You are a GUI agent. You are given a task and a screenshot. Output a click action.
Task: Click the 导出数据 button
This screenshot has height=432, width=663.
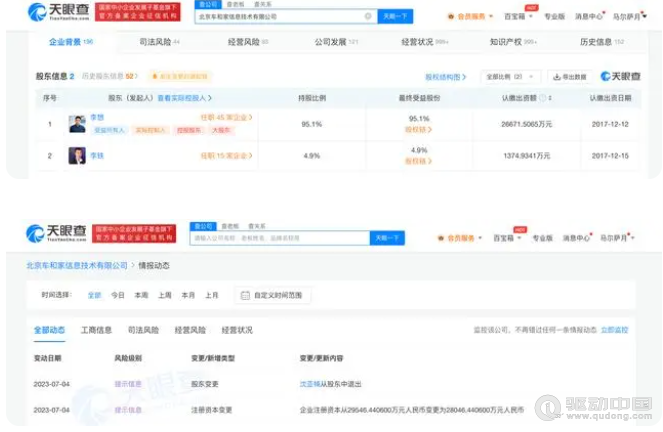(x=570, y=77)
